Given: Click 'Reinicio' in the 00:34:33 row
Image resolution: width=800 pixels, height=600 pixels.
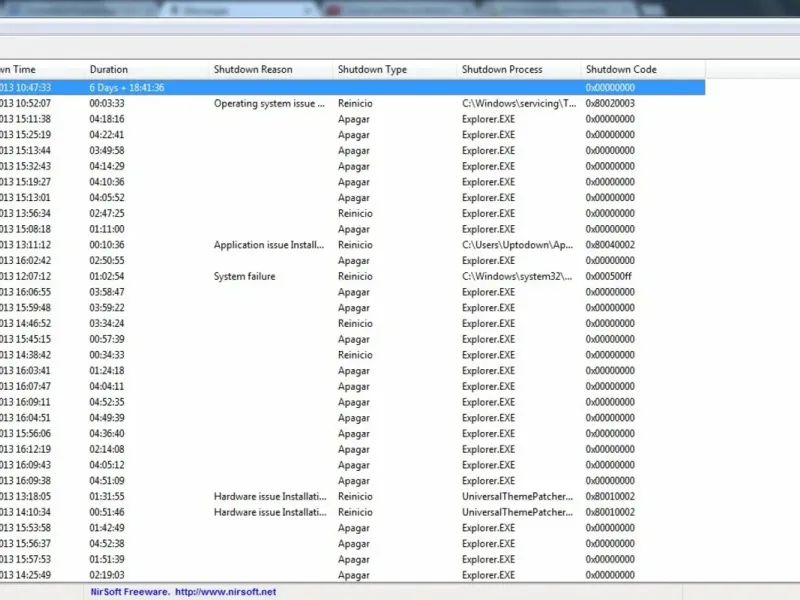Looking at the screenshot, I should (355, 355).
